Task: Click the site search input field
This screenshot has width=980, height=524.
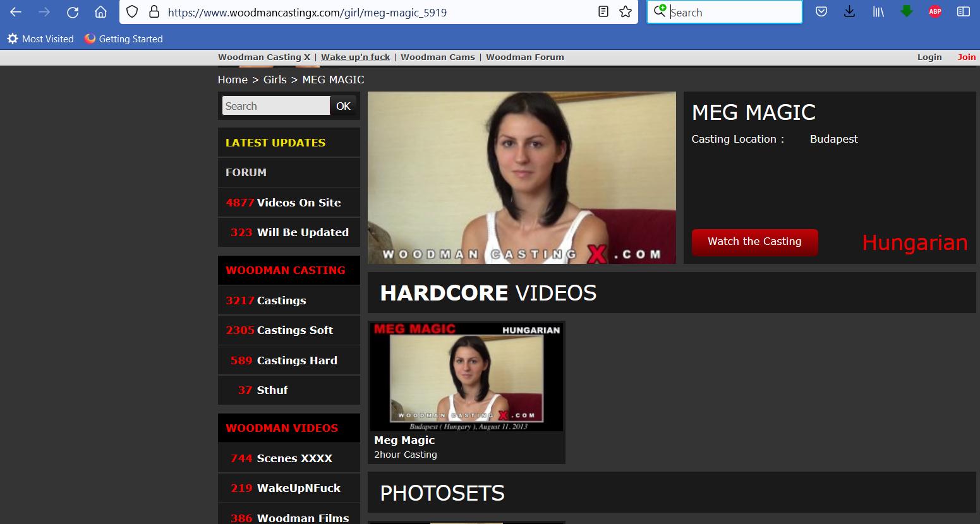Action: [275, 106]
